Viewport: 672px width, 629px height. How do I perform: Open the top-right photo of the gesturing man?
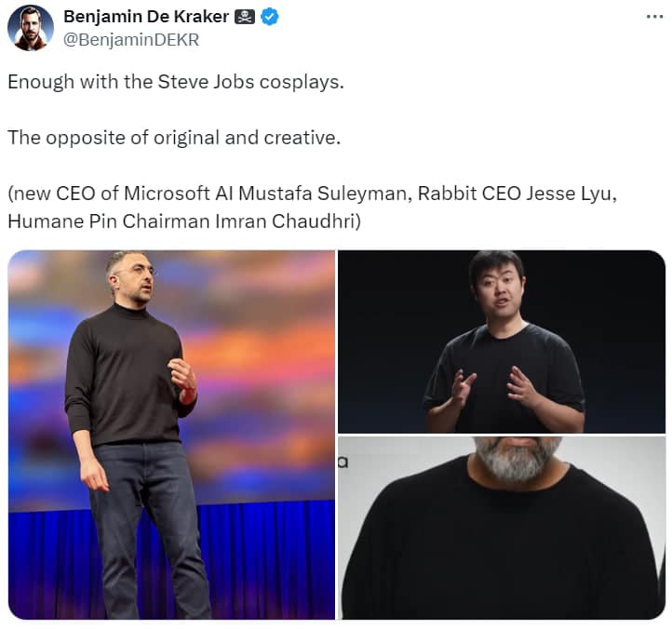[502, 341]
